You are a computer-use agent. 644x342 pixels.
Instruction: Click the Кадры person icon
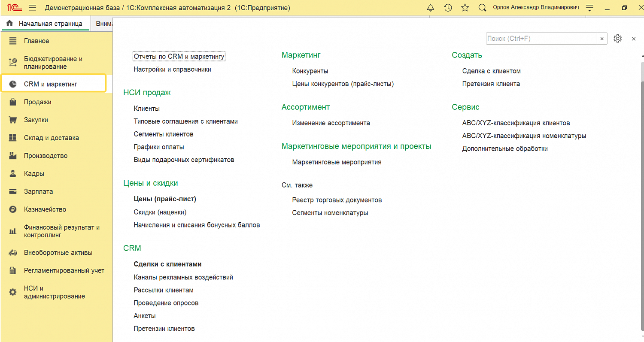pyautogui.click(x=13, y=174)
